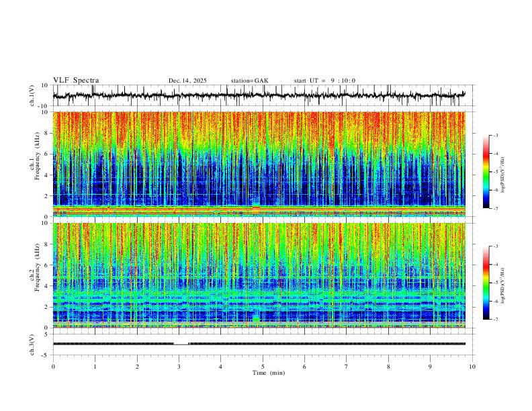Click the ch.1 spectrogram plot
The image size is (532, 411).
tap(259, 164)
